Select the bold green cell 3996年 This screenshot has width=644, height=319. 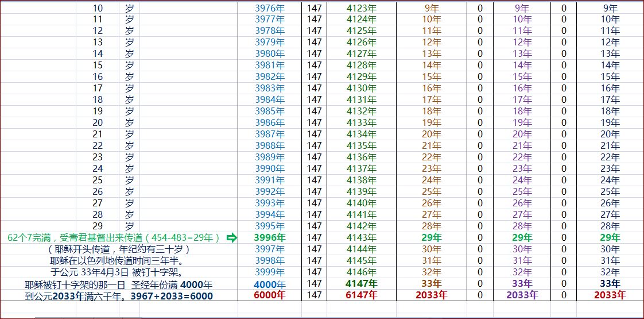click(x=270, y=237)
